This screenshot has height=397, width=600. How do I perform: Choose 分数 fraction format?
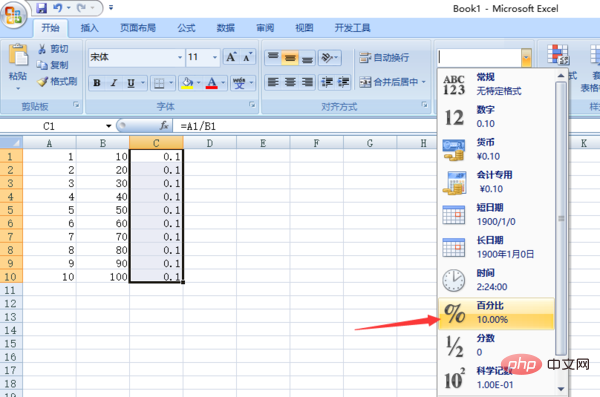click(496, 345)
